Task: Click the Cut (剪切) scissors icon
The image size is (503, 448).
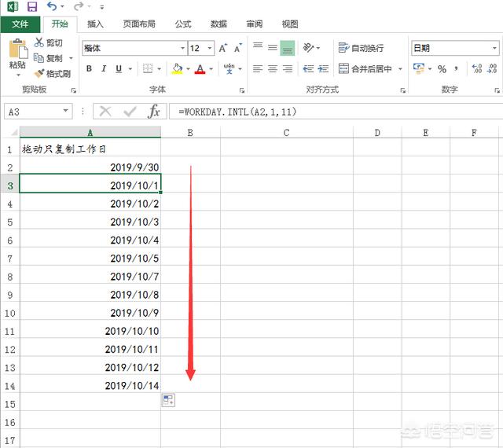Action: click(40, 42)
